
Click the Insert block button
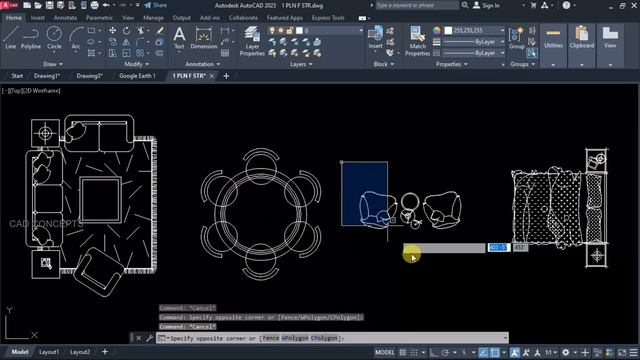pyautogui.click(x=375, y=38)
